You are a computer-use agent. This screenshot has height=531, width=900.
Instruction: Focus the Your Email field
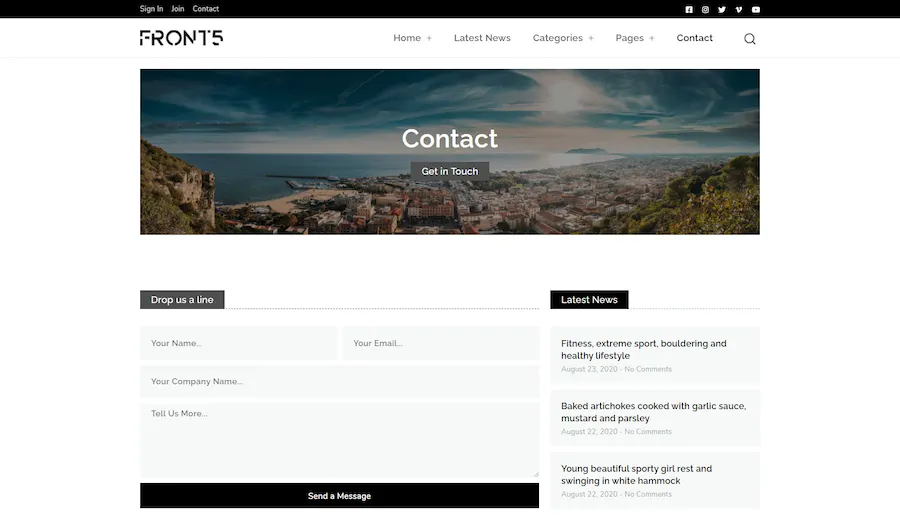click(x=441, y=343)
